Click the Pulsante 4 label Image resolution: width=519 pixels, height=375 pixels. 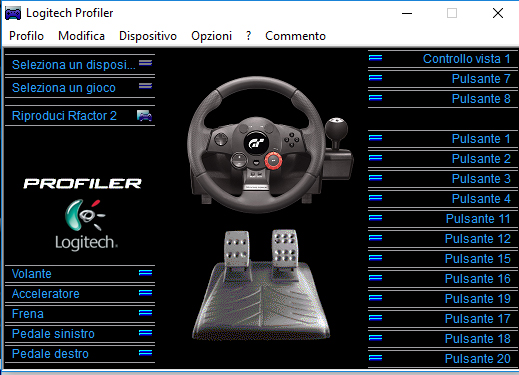click(x=481, y=199)
